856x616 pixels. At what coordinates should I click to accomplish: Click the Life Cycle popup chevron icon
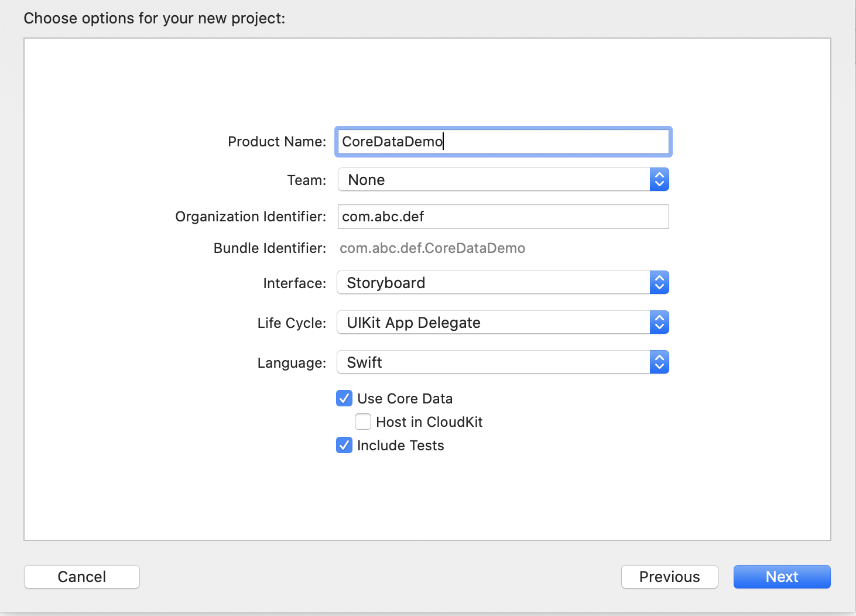click(659, 323)
